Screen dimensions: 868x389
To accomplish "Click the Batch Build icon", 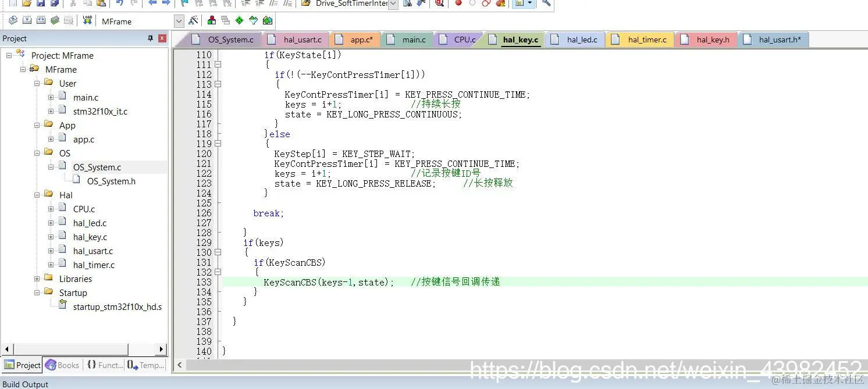I will click(55, 20).
